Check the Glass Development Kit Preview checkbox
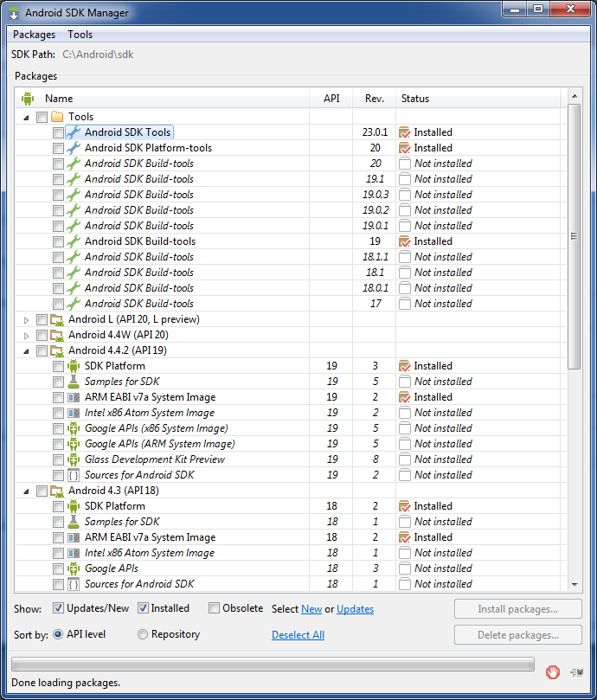 58,459
